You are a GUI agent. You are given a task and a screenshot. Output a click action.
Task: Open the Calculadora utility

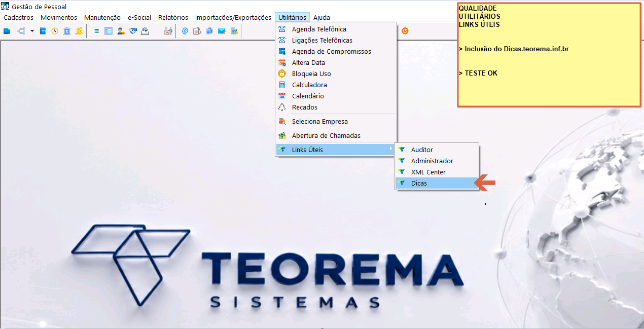tap(336, 85)
